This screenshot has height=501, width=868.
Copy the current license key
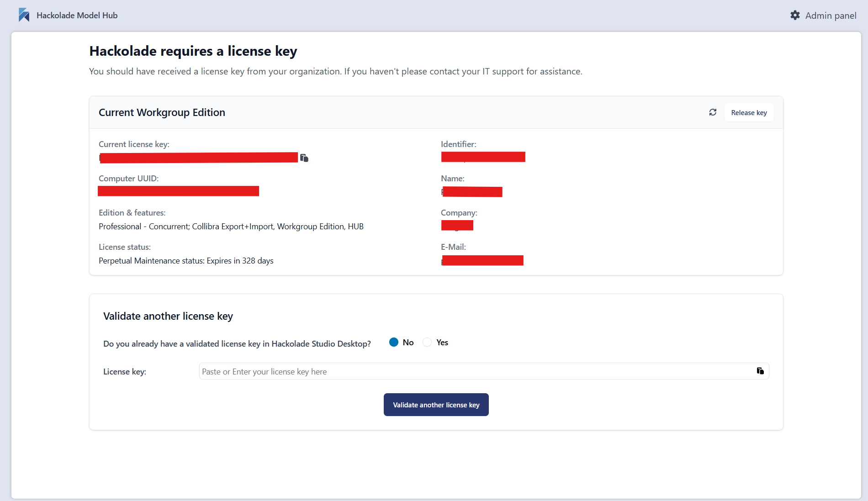[304, 158]
